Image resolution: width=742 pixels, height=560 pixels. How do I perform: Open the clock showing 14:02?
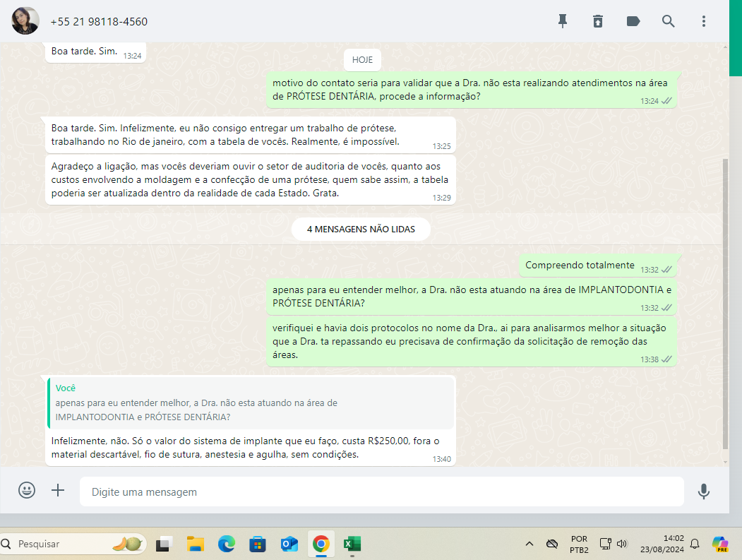click(662, 544)
